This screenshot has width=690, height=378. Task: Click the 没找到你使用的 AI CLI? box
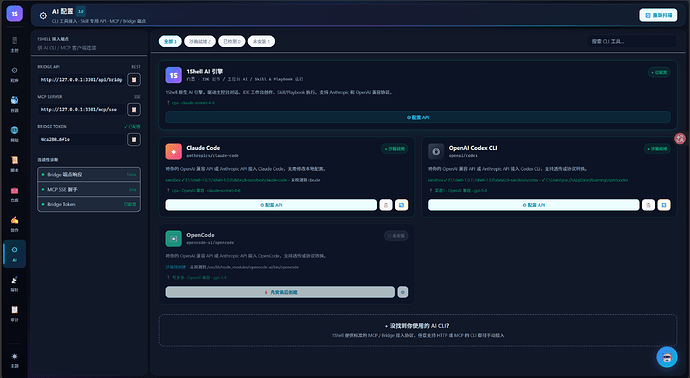point(418,330)
